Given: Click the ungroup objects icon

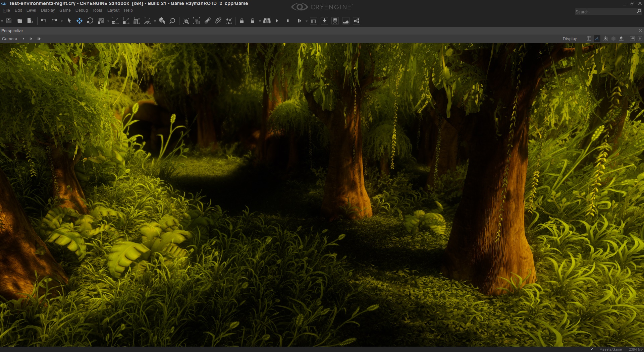Looking at the screenshot, I should [x=197, y=21].
